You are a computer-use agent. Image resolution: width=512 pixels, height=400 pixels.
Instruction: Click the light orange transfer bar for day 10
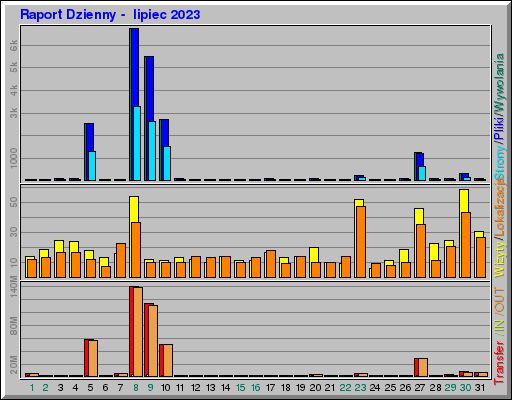click(168, 361)
